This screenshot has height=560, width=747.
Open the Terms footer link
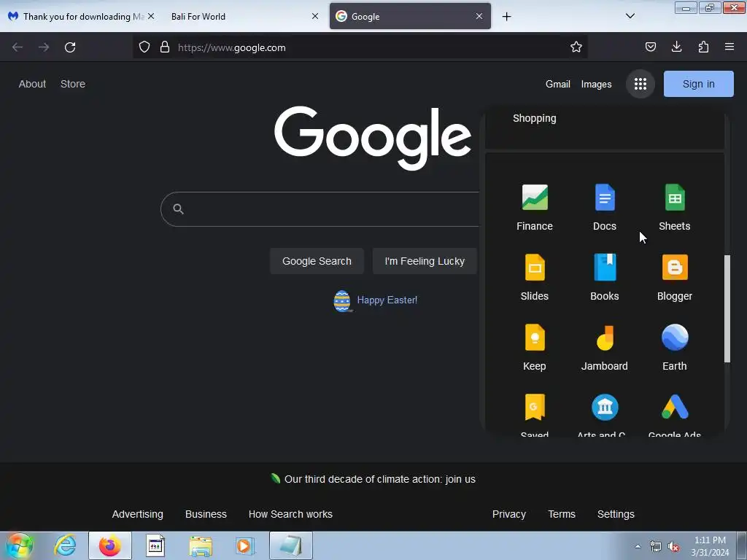point(561,514)
